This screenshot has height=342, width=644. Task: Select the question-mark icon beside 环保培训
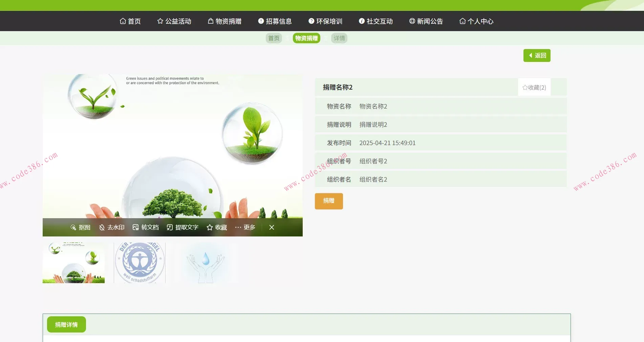coord(310,21)
